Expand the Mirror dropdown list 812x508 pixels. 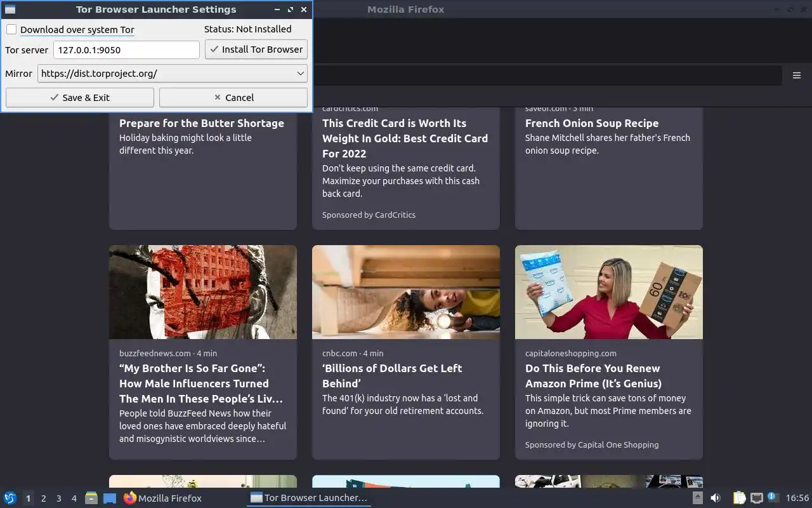click(x=173, y=74)
